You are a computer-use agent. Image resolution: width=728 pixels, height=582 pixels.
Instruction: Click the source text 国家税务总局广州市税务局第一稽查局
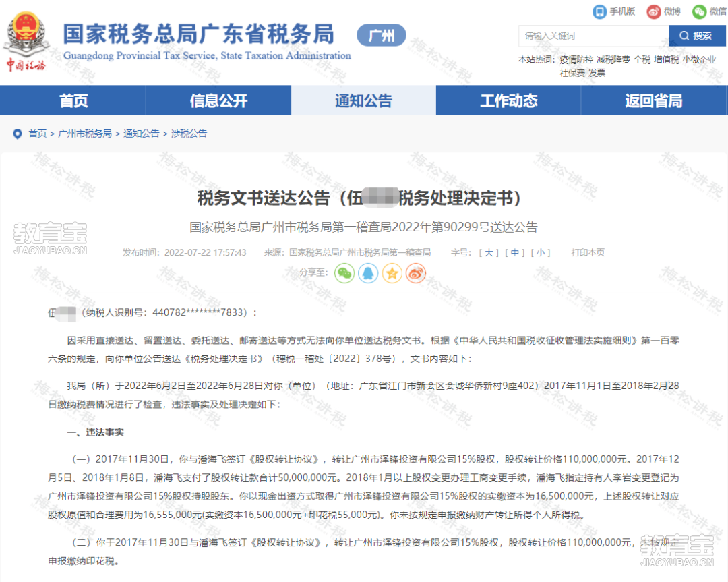[360, 253]
